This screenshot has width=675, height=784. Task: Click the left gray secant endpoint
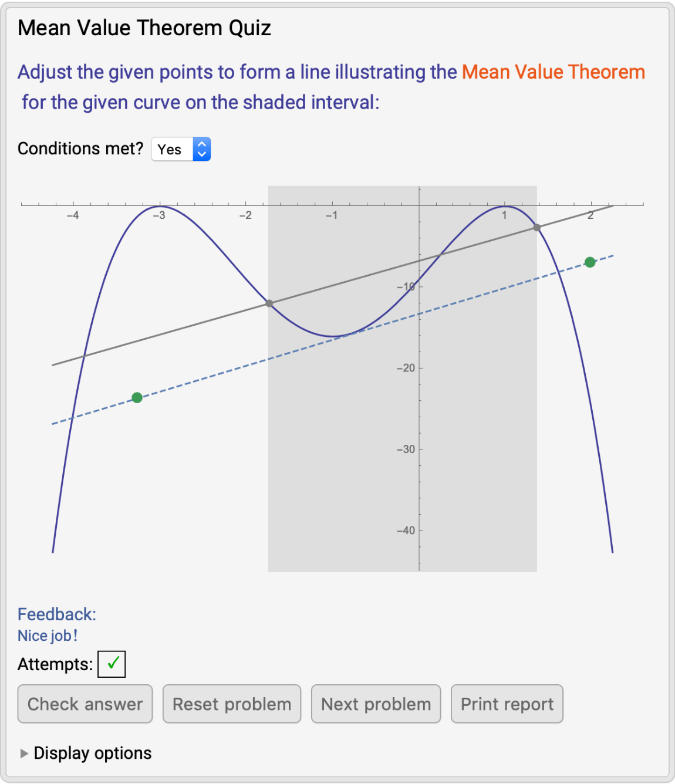[x=269, y=303]
